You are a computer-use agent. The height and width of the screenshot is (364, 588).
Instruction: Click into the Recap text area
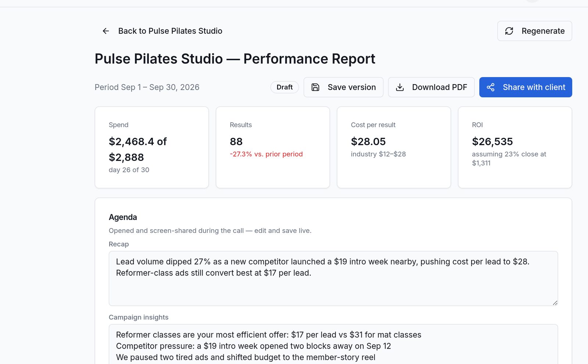(x=333, y=278)
